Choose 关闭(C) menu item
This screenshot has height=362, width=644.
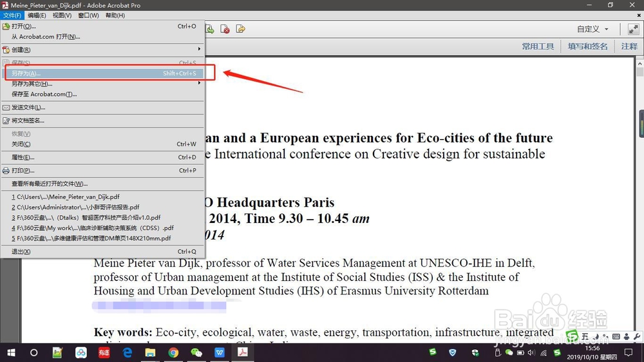(102, 144)
